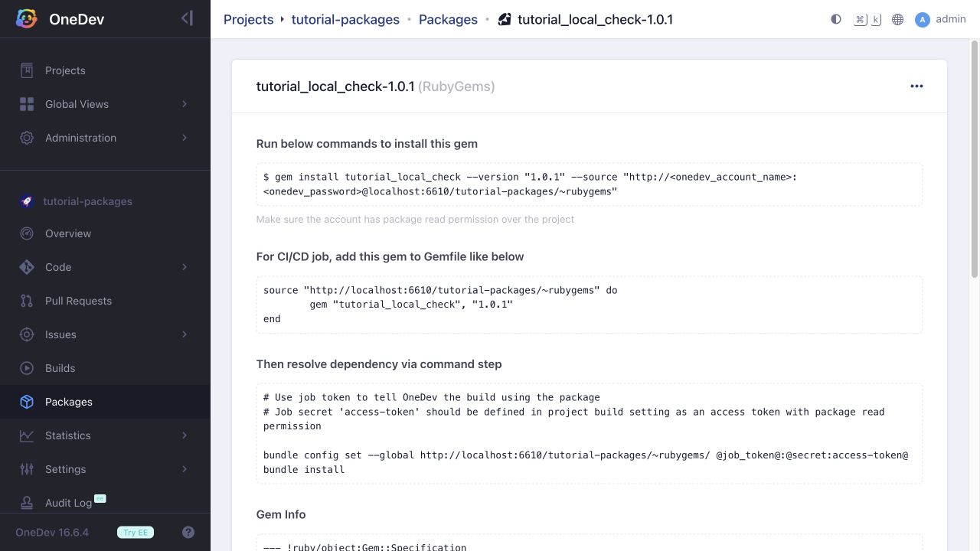Click the bundle config command block
The height and width of the screenshot is (551, 980).
tap(590, 433)
